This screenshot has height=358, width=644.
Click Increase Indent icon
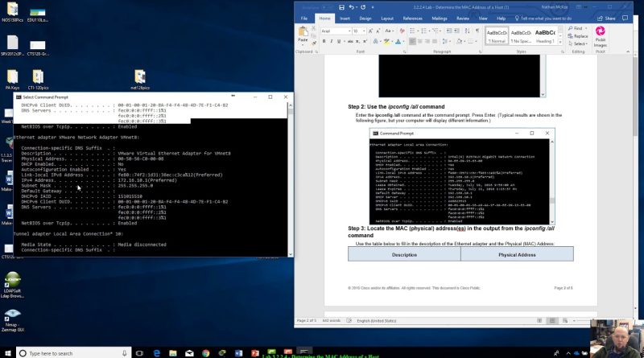tap(456, 31)
